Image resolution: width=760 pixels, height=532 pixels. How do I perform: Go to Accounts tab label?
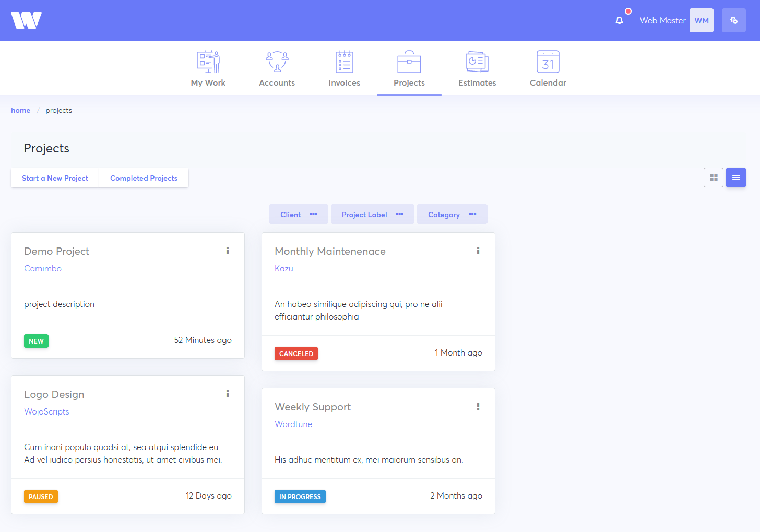coord(277,82)
